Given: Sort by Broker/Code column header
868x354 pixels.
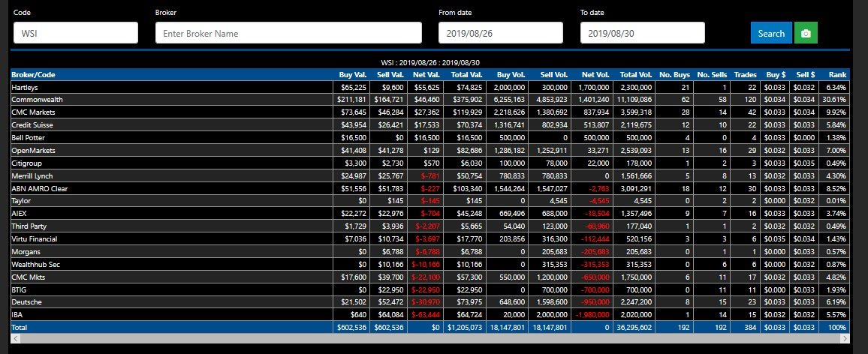Looking at the screenshot, I should [33, 75].
